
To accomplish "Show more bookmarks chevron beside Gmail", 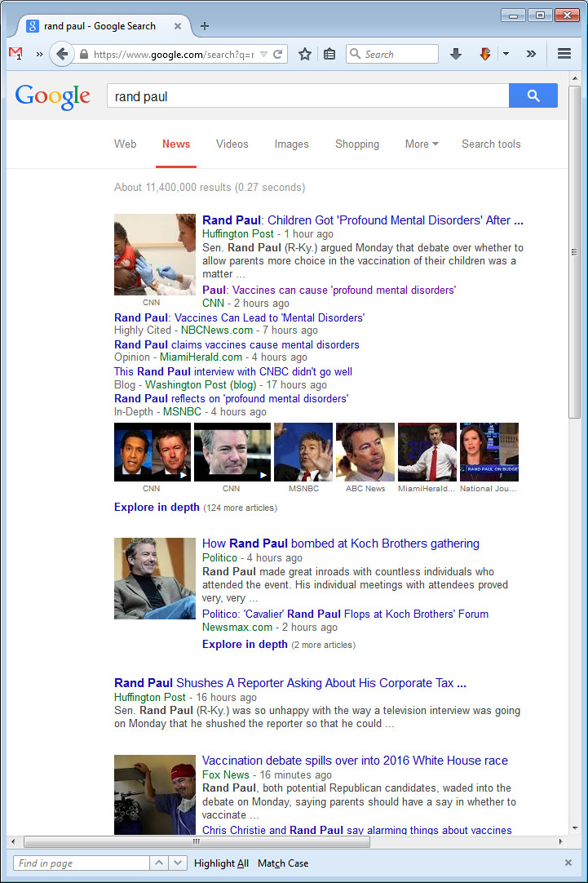I will coord(39,54).
